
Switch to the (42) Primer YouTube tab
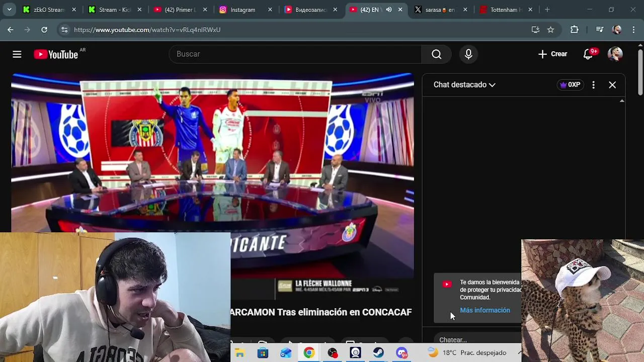point(180,10)
